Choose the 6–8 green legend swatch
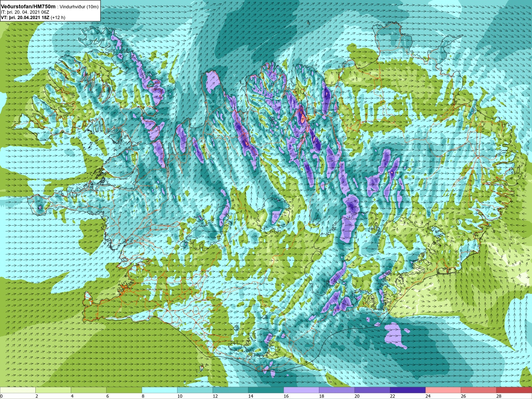Image resolution: width=532 pixels, height=399 pixels. 124,390
